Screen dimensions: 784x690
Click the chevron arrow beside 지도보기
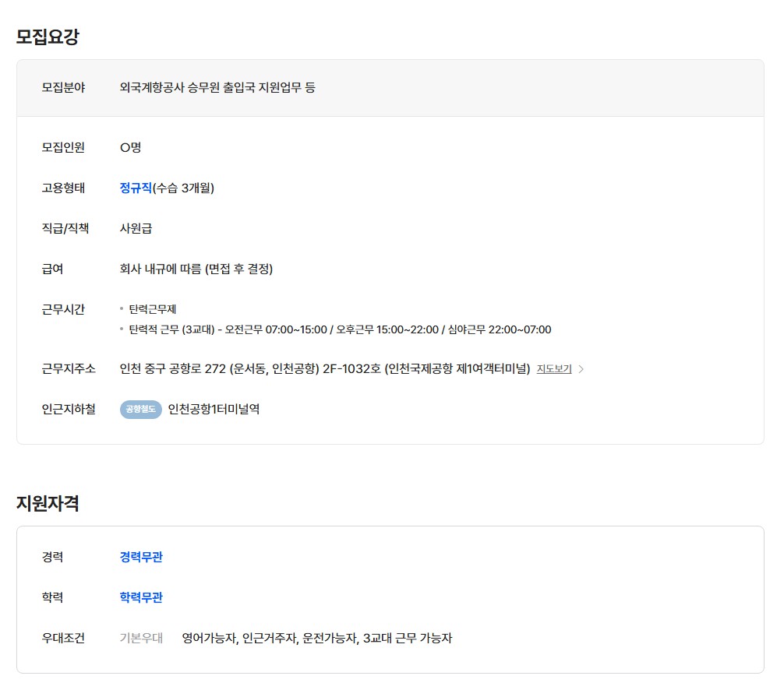pyautogui.click(x=581, y=369)
